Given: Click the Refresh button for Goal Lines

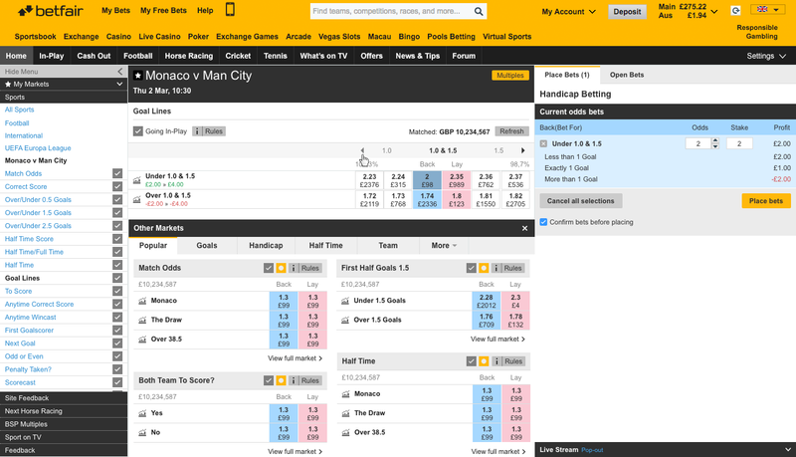Looking at the screenshot, I should click(x=511, y=131).
